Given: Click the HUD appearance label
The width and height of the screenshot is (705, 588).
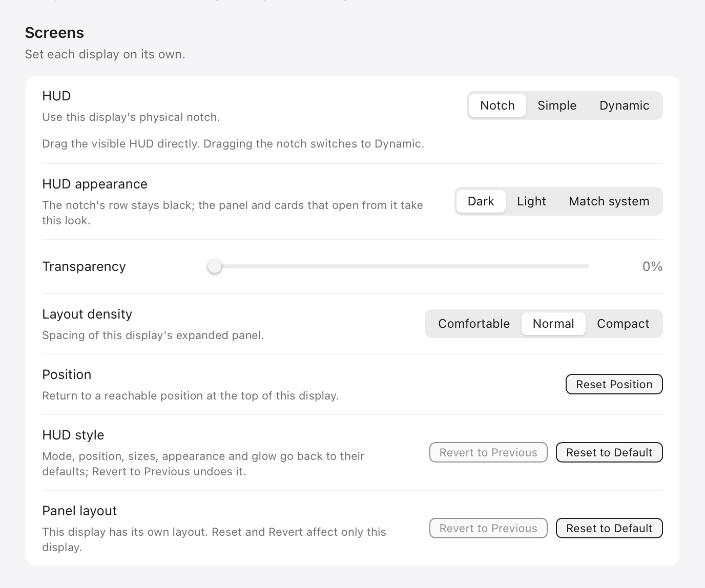Looking at the screenshot, I should (95, 184).
